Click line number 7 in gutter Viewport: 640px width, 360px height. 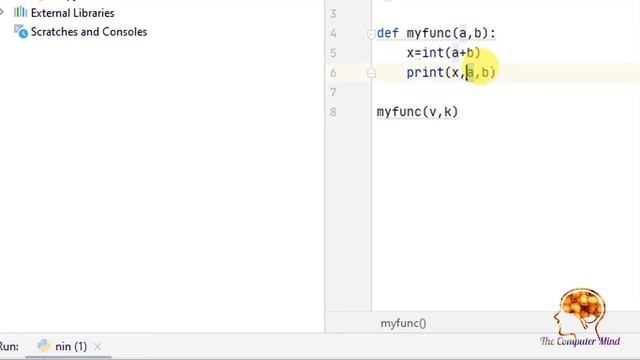click(x=333, y=93)
